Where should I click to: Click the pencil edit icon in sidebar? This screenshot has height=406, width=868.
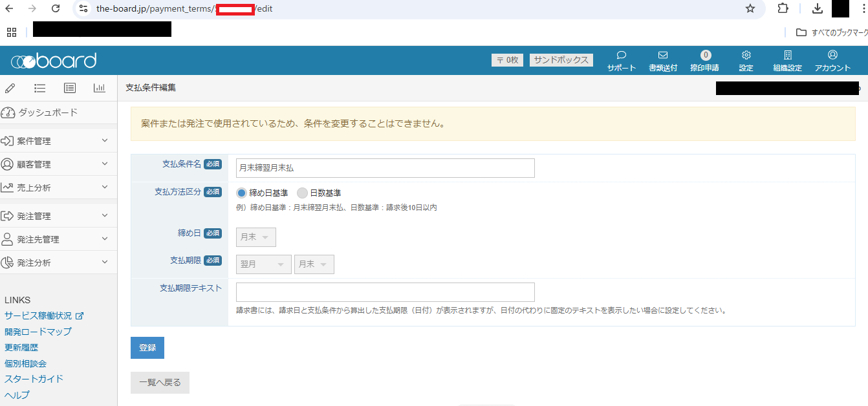point(10,89)
